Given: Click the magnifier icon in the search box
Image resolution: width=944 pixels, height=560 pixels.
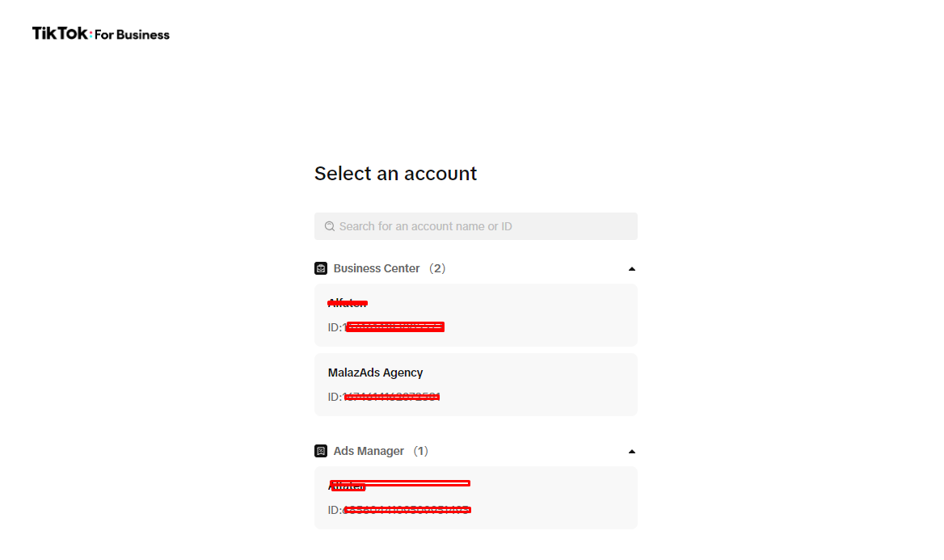Looking at the screenshot, I should (x=330, y=226).
